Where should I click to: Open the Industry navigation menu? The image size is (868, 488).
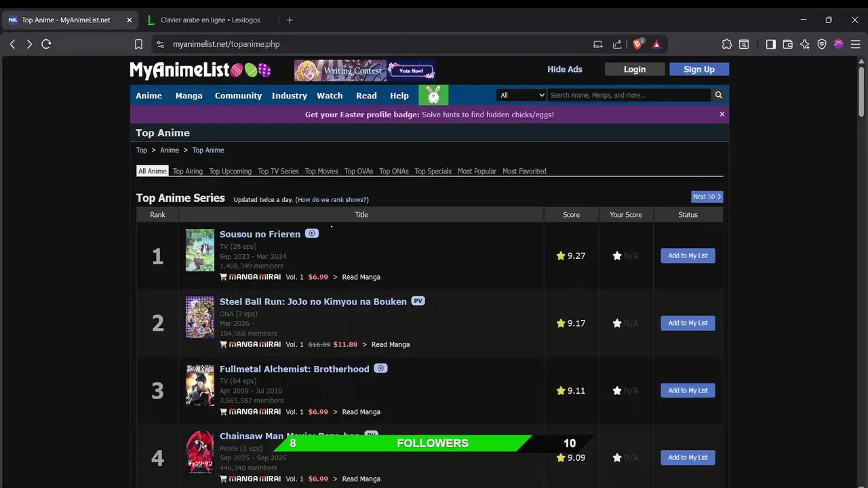click(289, 96)
